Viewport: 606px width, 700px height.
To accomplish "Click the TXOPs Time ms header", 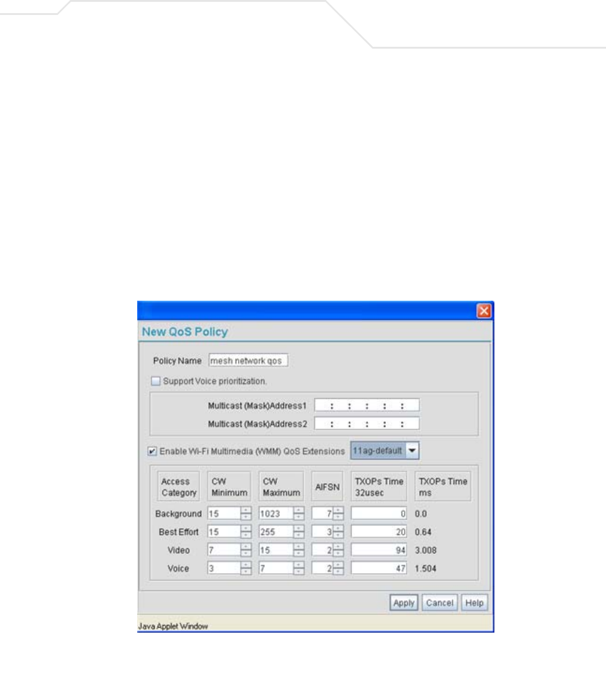I will coord(443,487).
